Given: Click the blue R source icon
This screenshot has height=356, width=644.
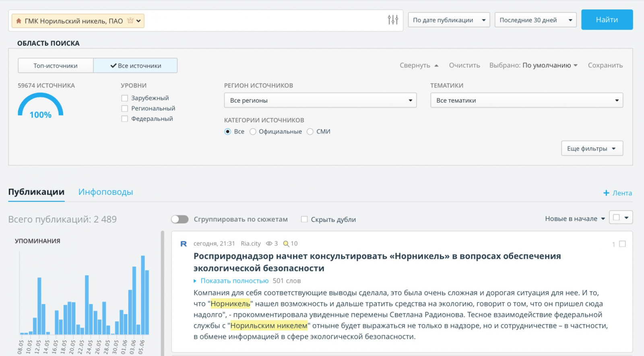Looking at the screenshot, I should tap(184, 244).
